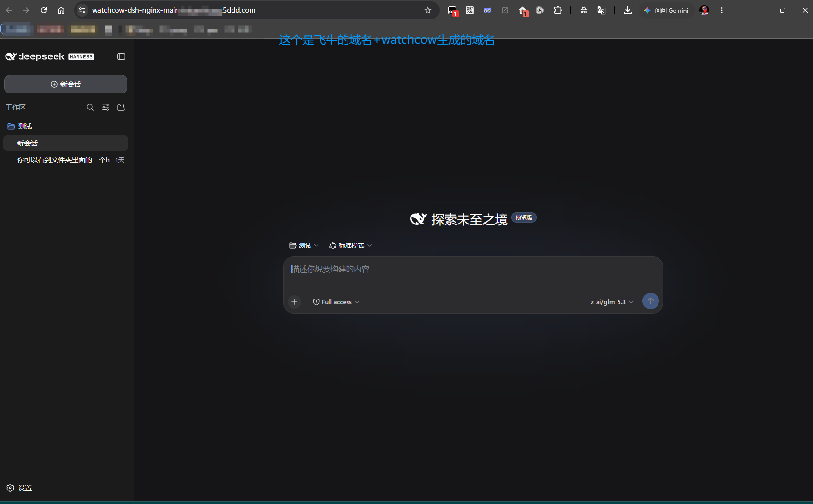The image size is (813, 504).
Task: Open the browser extensions puzzle icon
Action: click(x=558, y=10)
